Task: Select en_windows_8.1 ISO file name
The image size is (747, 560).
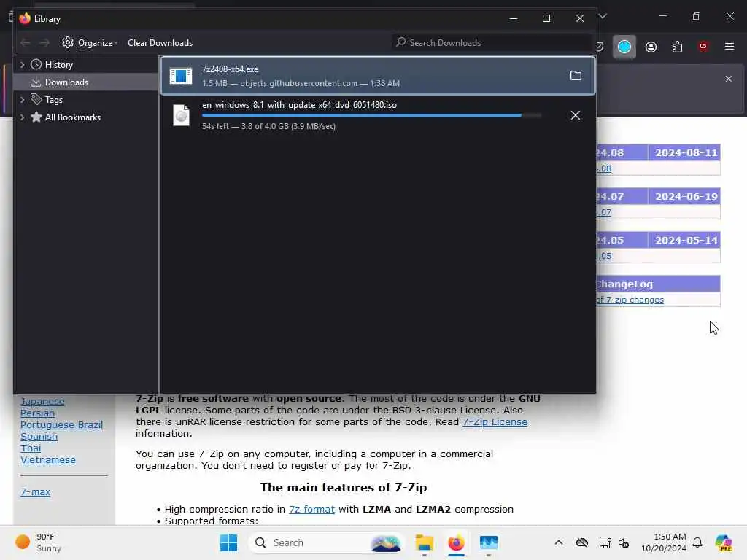Action: tap(299, 105)
